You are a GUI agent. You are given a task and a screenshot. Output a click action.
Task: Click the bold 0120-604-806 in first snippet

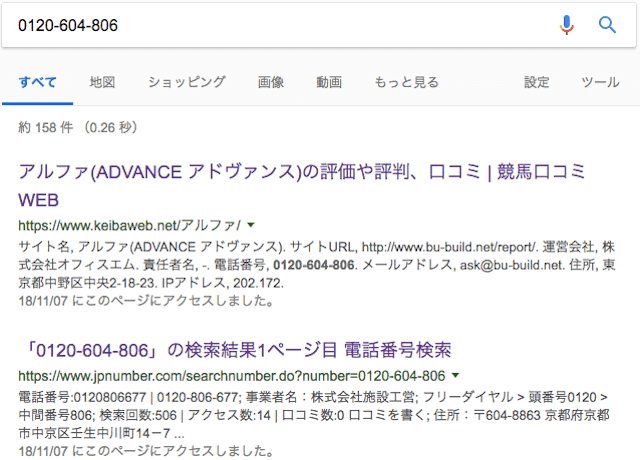tap(314, 265)
